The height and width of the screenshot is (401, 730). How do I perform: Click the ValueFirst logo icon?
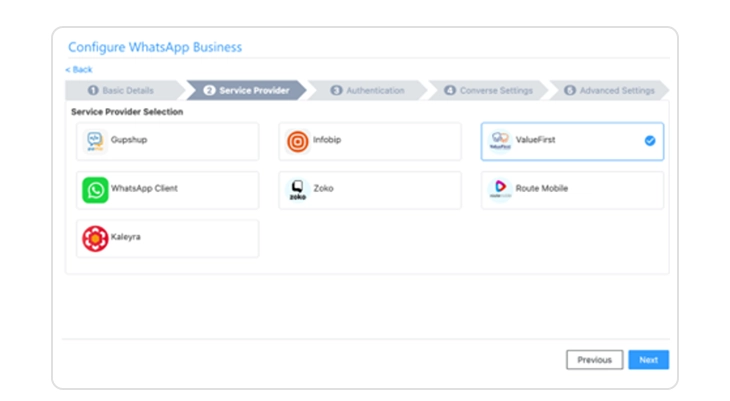pos(500,141)
